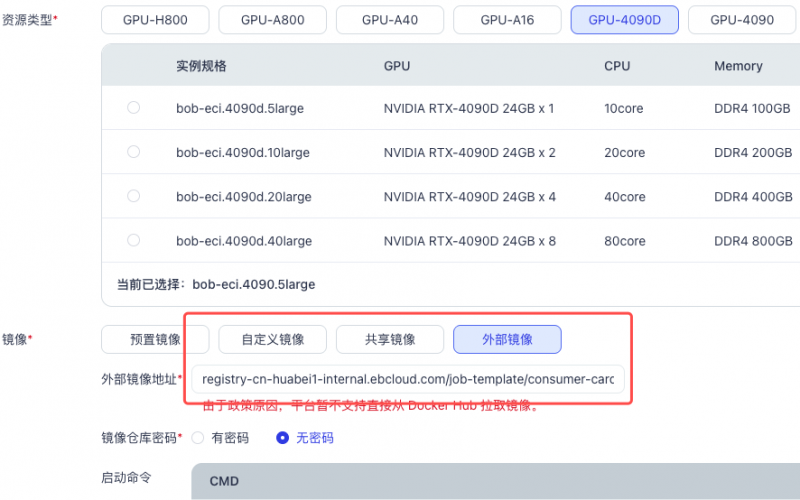Select radio button for bob-eci.4090d.5large
Viewport: 800px width, 500px height.
tap(134, 108)
